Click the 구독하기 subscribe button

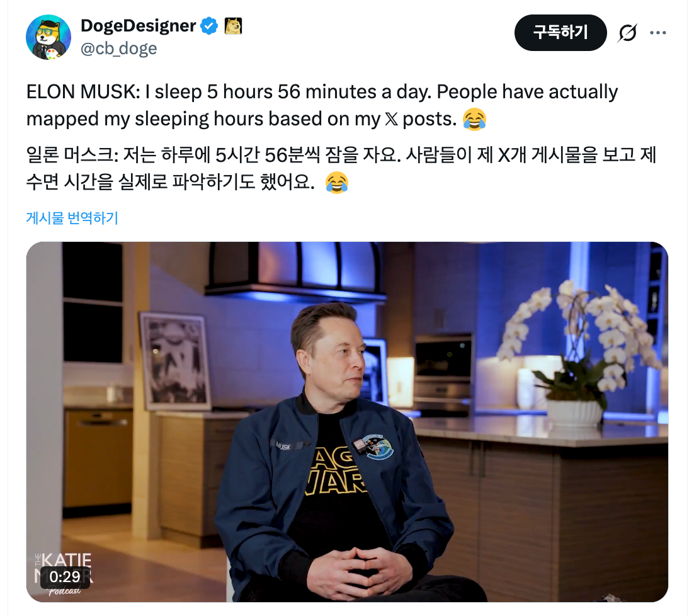point(560,33)
